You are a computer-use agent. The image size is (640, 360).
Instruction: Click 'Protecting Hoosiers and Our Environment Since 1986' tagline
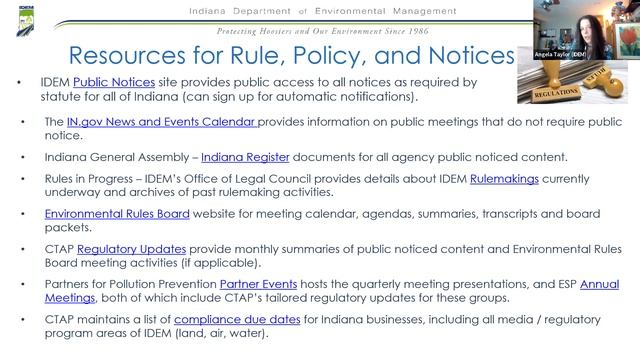[322, 31]
